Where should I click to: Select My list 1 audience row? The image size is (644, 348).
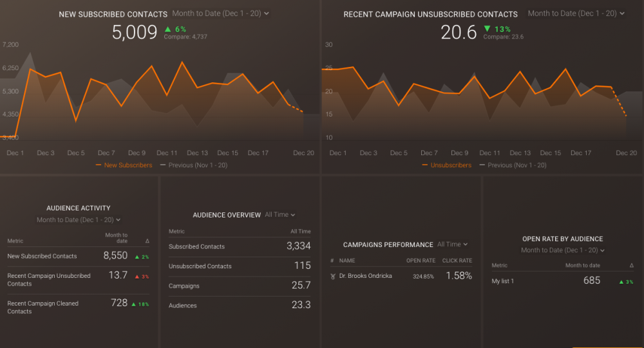click(503, 281)
